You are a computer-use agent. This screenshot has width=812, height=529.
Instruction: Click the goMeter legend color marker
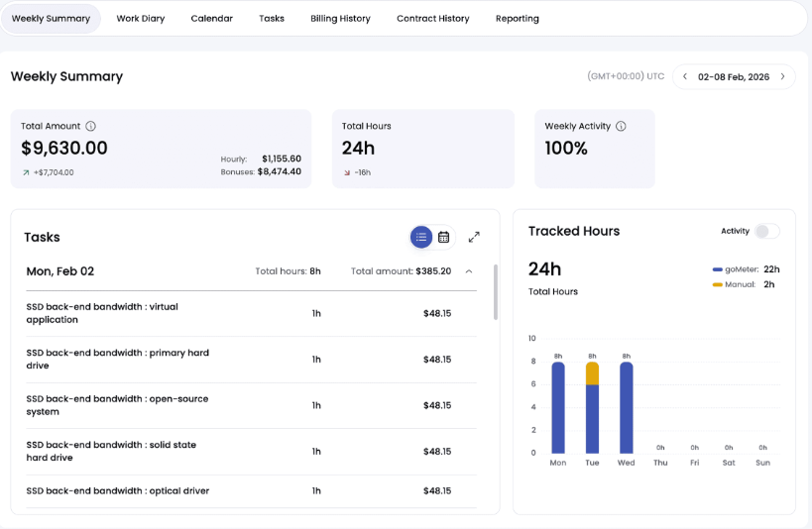pyautogui.click(x=718, y=269)
